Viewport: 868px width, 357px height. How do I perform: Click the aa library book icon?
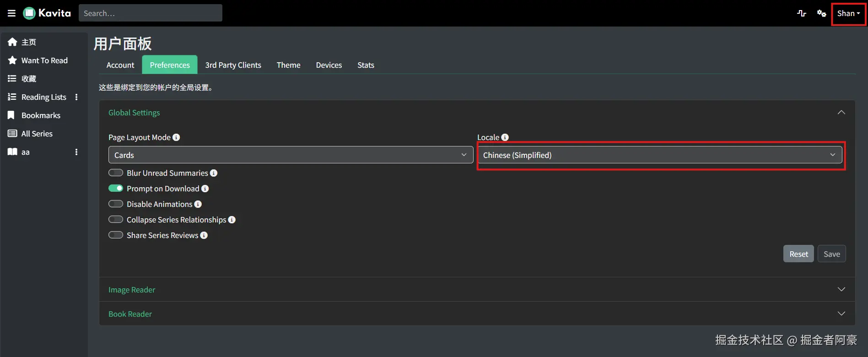[12, 152]
